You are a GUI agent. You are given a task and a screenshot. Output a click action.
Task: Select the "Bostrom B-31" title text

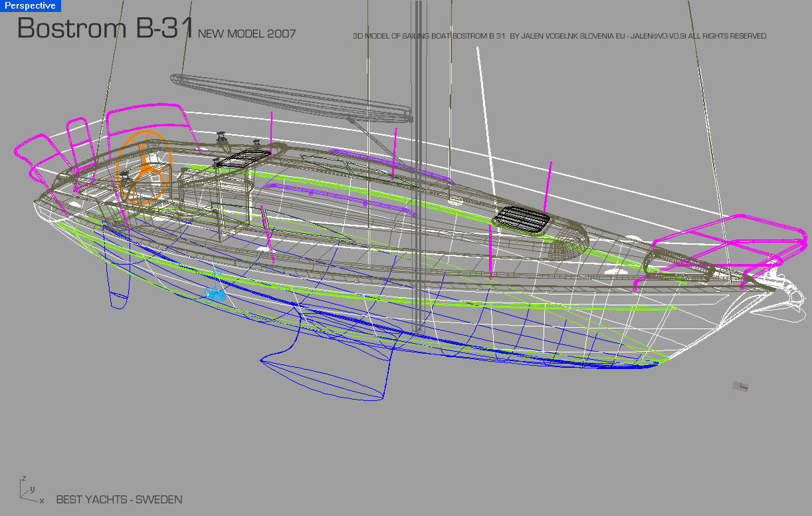tap(106, 29)
